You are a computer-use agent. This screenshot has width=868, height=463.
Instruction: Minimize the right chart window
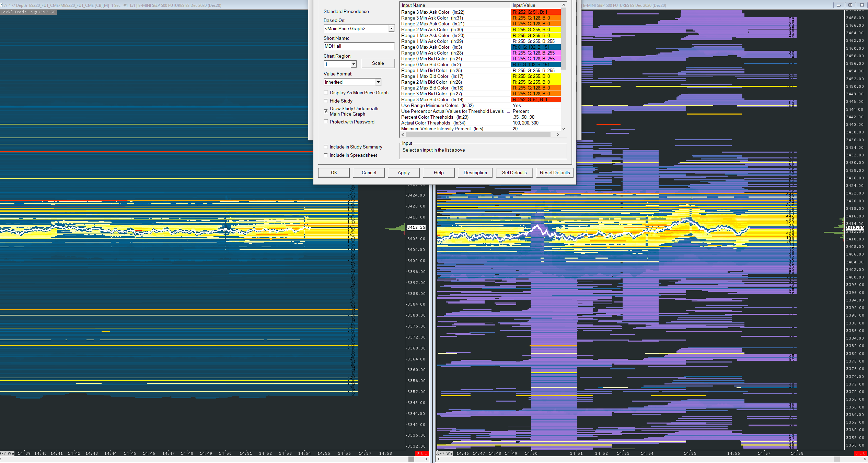(x=838, y=5)
